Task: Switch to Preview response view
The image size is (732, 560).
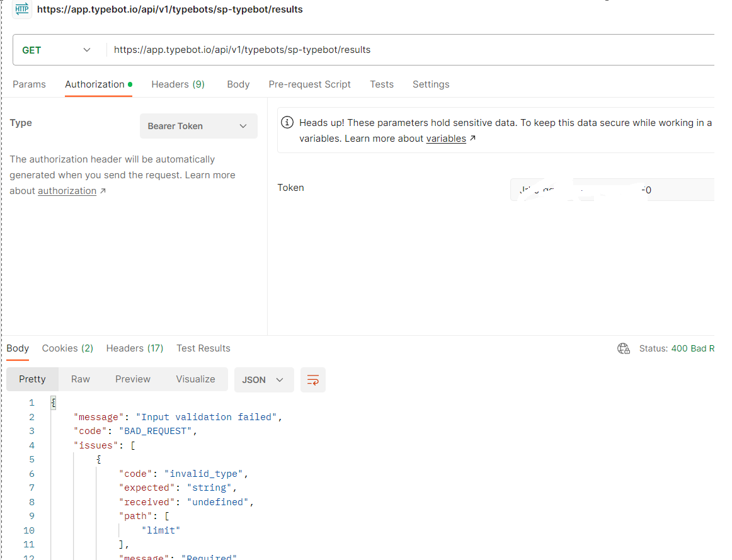Action: tap(132, 379)
